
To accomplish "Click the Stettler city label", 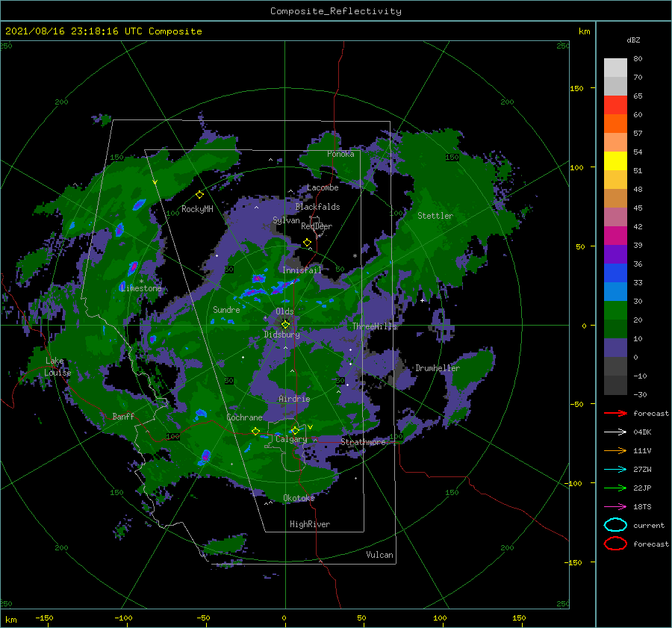I will pos(435,216).
